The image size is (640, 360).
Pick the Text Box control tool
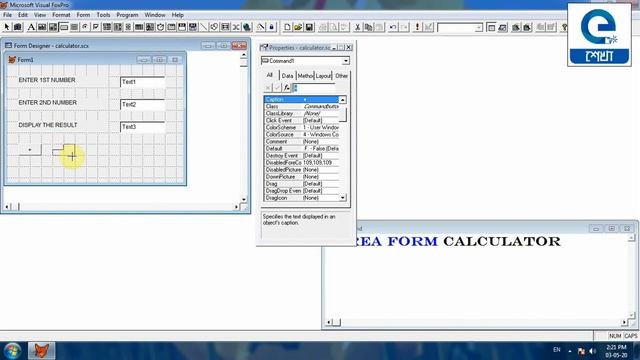pos(42,27)
